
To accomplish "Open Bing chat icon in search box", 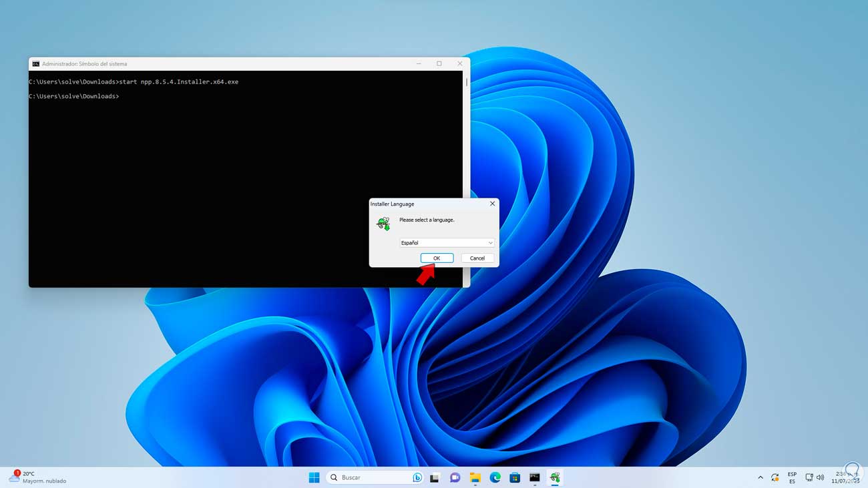I will [x=417, y=477].
